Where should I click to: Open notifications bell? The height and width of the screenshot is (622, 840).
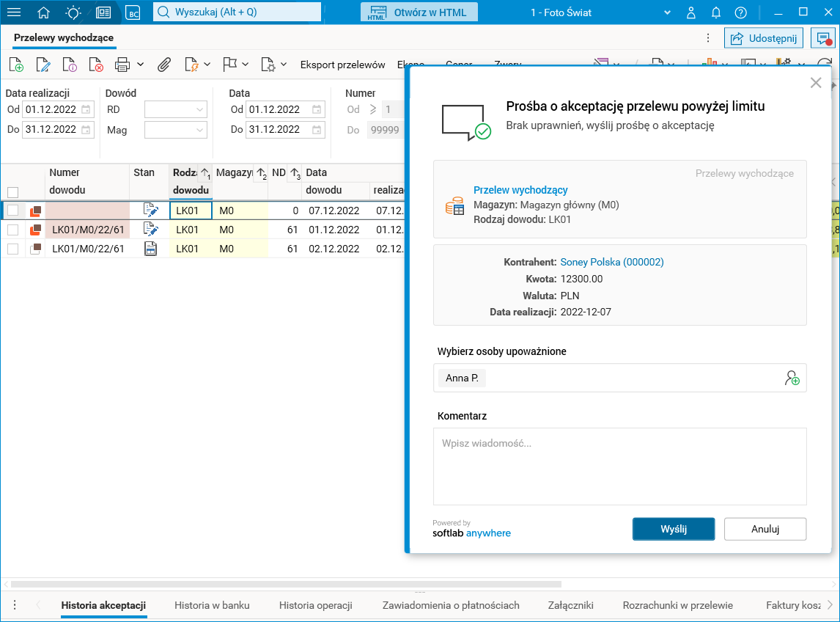[715, 12]
